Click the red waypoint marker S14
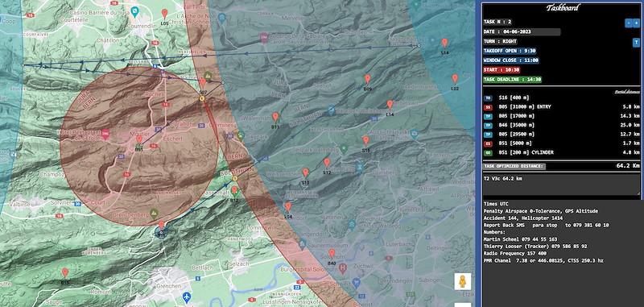 444,44
